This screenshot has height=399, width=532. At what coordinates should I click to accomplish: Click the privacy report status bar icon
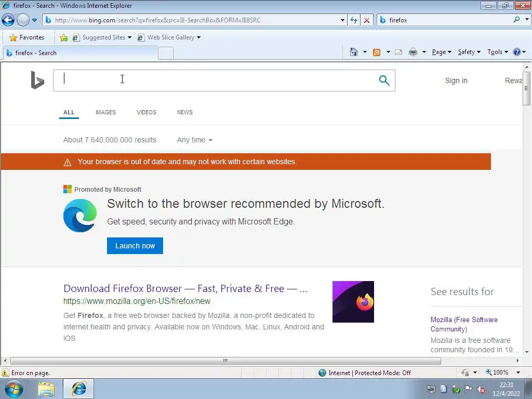[465, 373]
